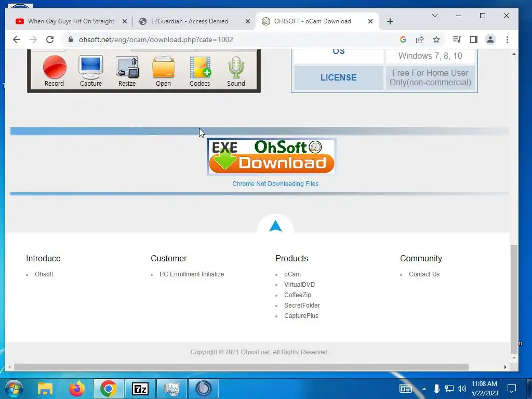Click the site lock icon in address bar
Image resolution: width=532 pixels, height=399 pixels.
point(71,39)
